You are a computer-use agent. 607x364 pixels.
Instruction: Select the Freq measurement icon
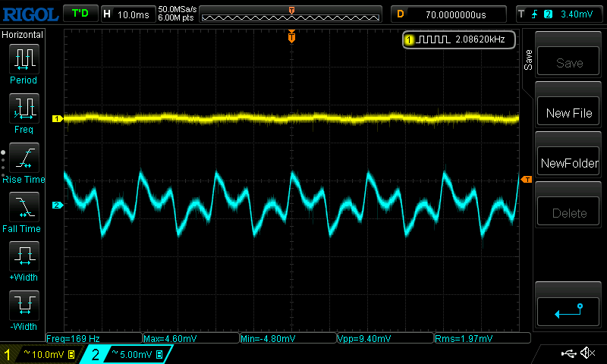tap(24, 108)
